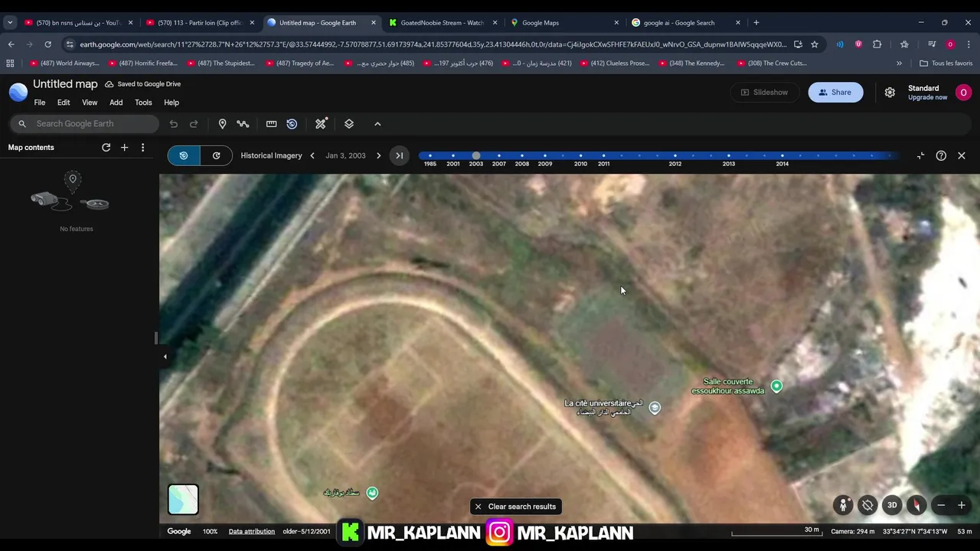Screen dimensions: 980x551
Task: Open historical imagery help
Action: tap(941, 156)
